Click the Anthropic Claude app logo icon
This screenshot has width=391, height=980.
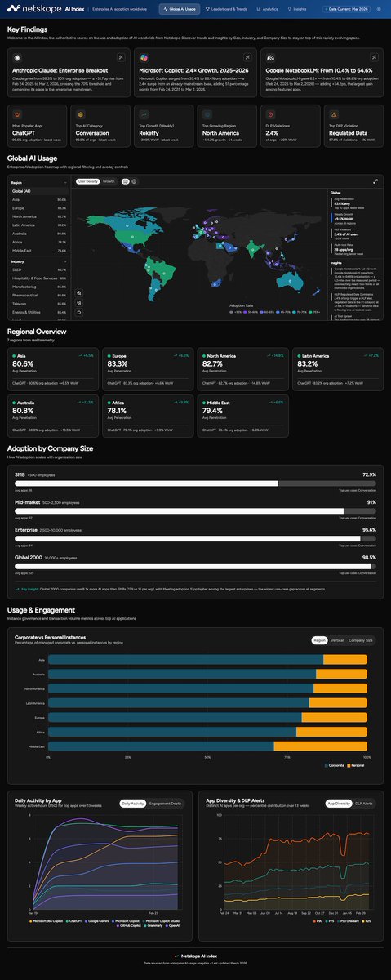pos(16,58)
